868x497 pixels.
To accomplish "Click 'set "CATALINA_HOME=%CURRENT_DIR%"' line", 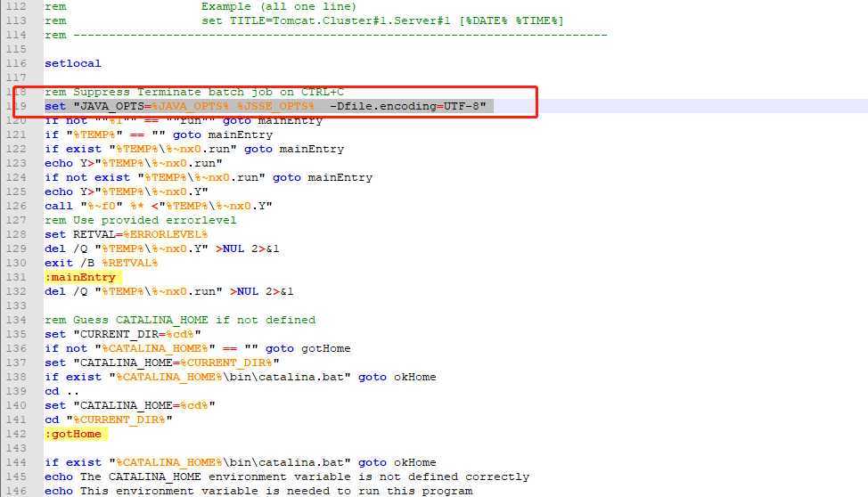I will 161,362.
